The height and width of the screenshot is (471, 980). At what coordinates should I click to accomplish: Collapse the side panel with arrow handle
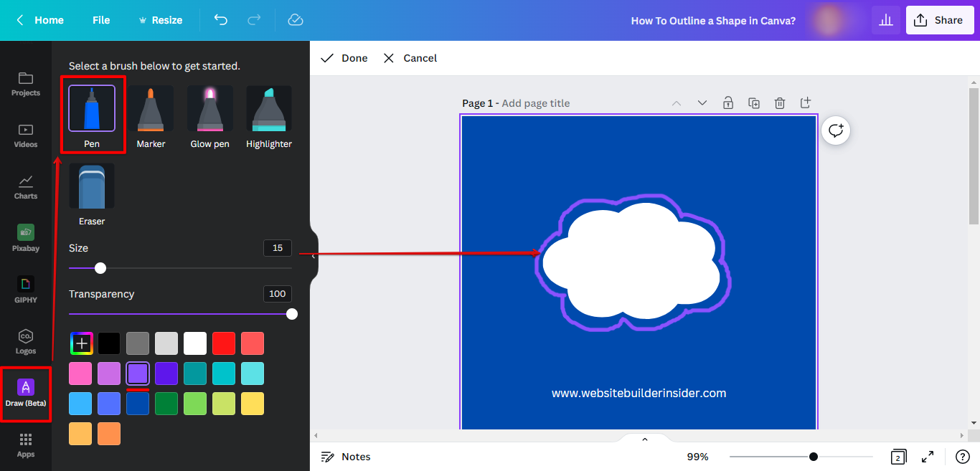point(313,256)
